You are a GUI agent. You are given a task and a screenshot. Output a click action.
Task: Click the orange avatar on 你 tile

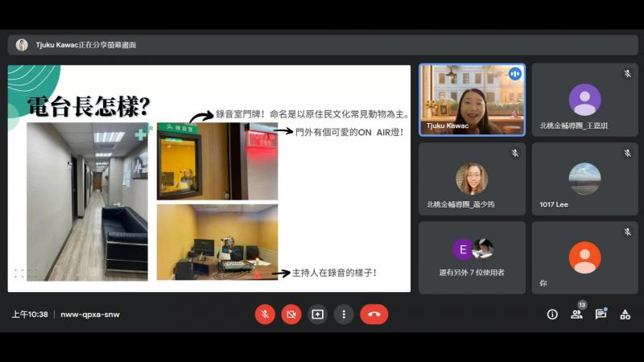[585, 257]
